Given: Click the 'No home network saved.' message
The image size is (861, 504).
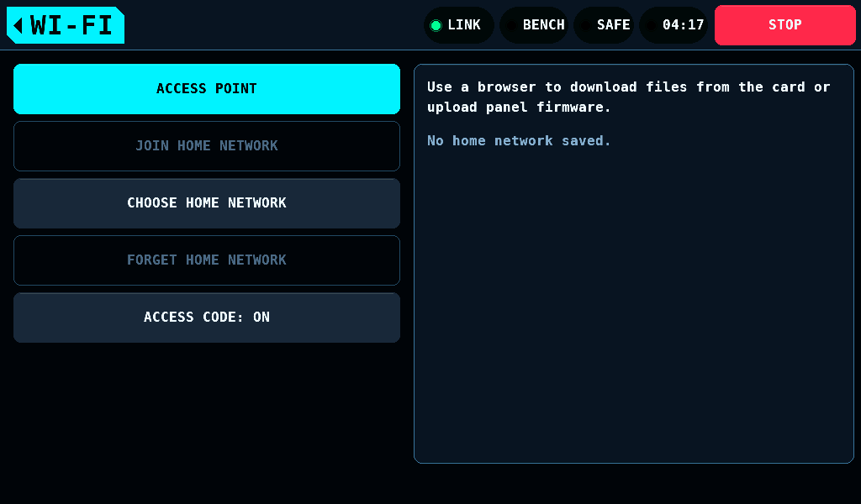Looking at the screenshot, I should pos(519,141).
